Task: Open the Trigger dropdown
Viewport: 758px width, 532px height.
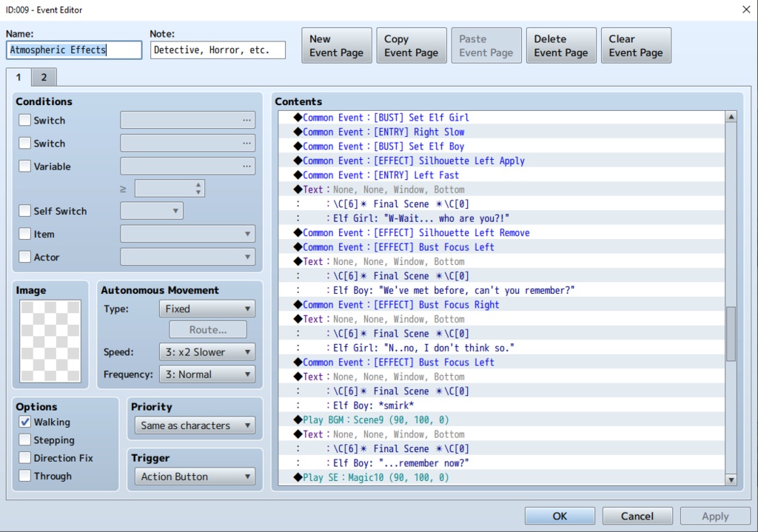Action: click(195, 477)
